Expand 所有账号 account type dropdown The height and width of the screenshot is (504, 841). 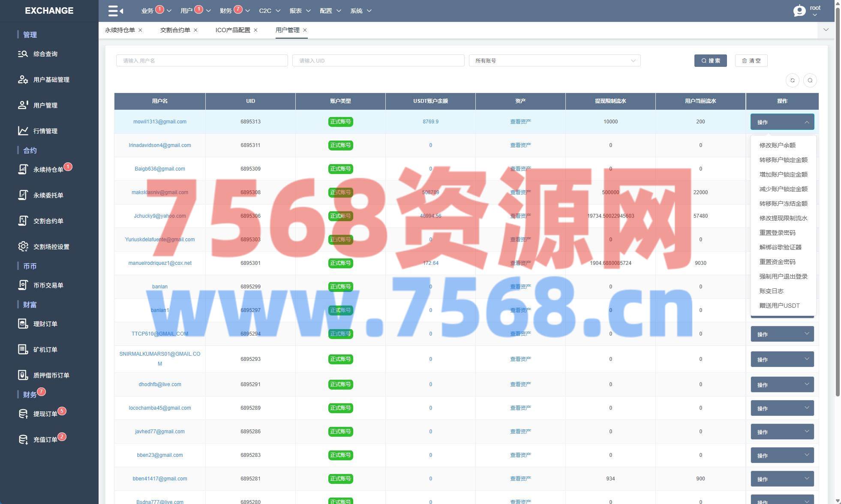point(554,60)
